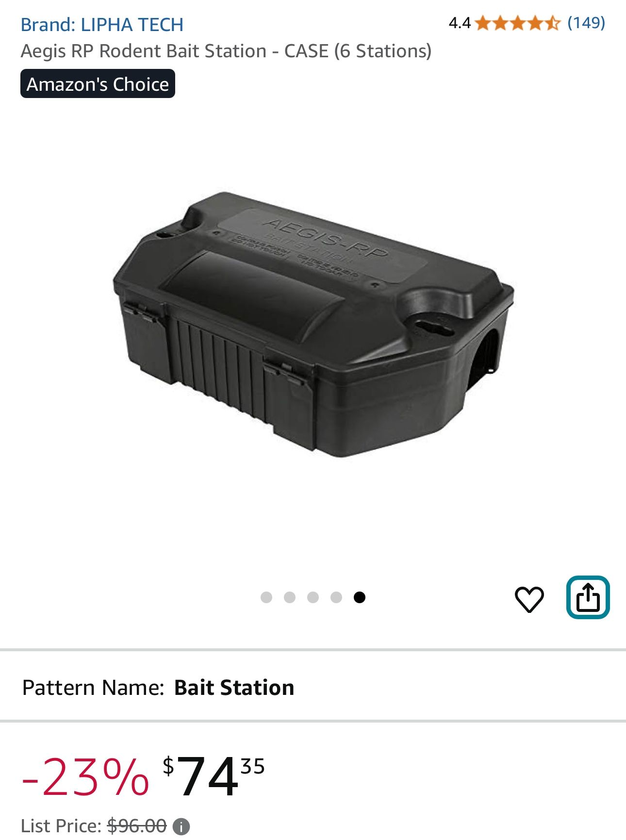Click the 4.4 rating number
626x840 pixels.
[x=460, y=23]
